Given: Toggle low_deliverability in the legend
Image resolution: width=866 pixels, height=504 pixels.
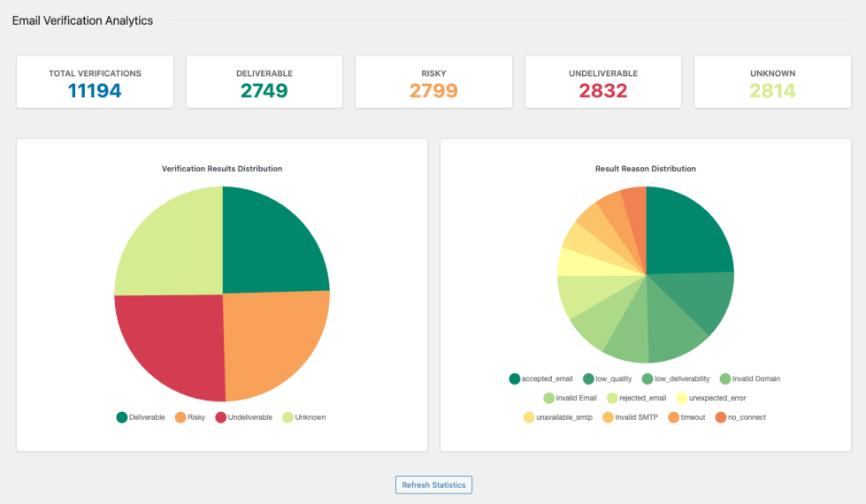Looking at the screenshot, I should tap(676, 378).
